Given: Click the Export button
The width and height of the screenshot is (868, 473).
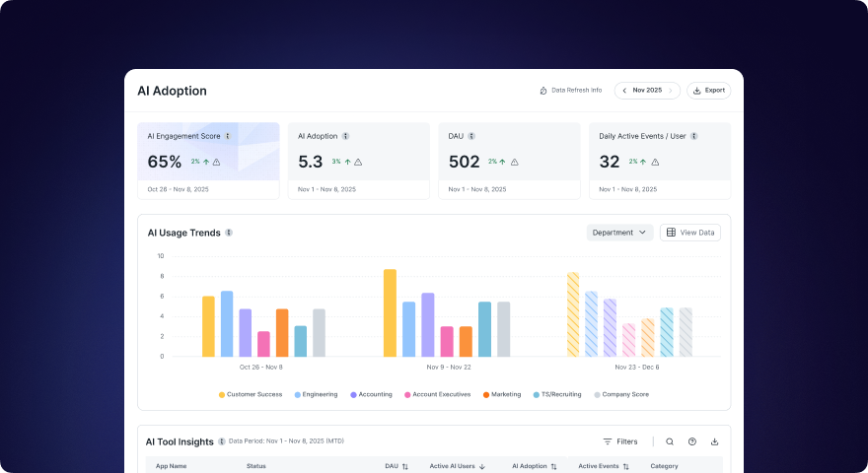Looking at the screenshot, I should pyautogui.click(x=709, y=91).
